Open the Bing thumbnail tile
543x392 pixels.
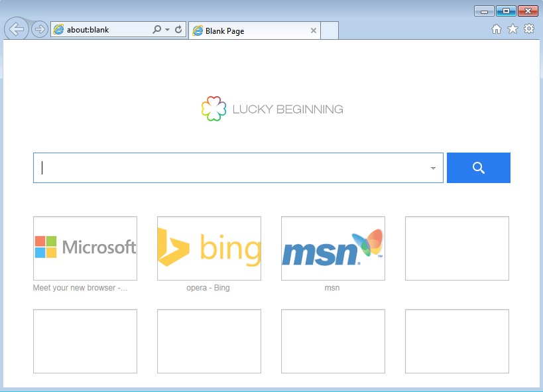209,248
